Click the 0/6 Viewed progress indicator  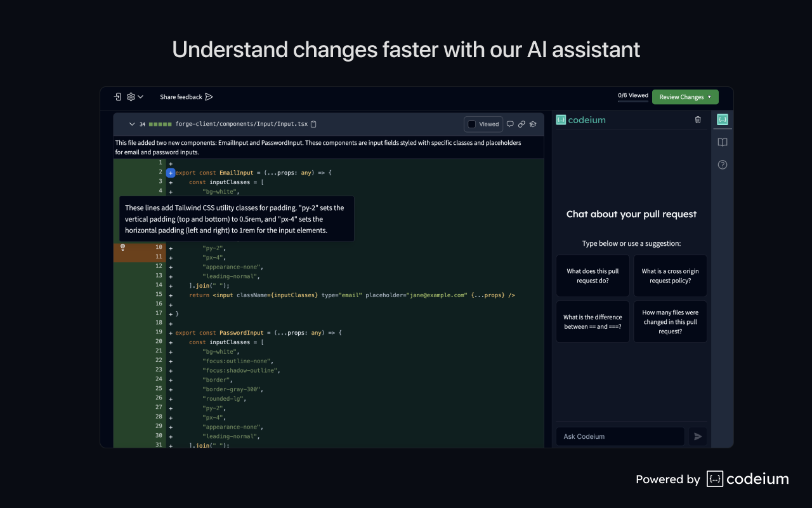633,97
